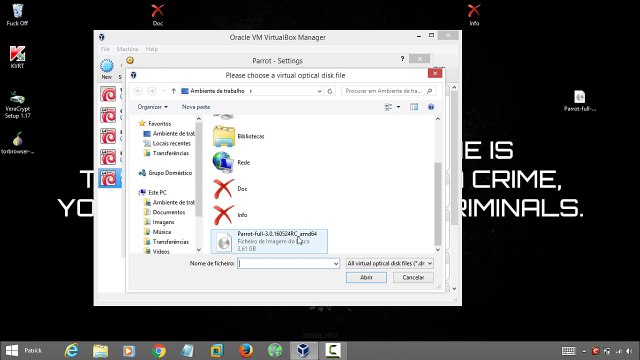Select Transferências under Favoritos
The width and height of the screenshot is (640, 360).
167,153
